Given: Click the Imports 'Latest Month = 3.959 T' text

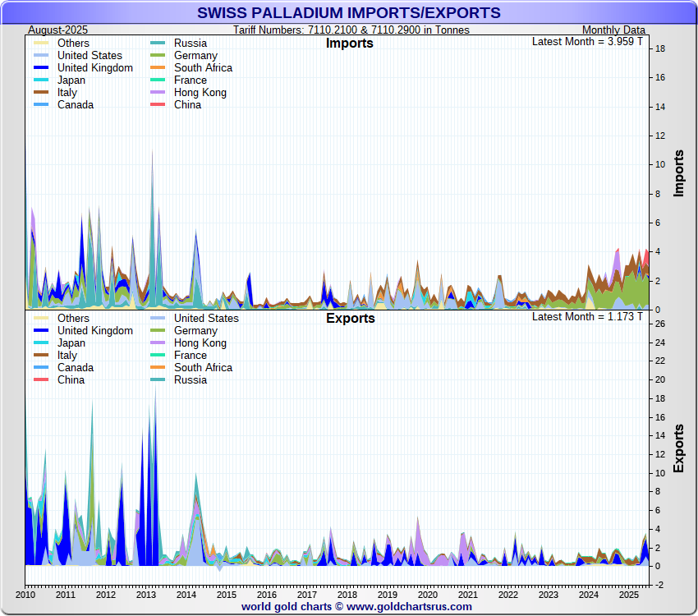Looking at the screenshot, I should coord(587,41).
